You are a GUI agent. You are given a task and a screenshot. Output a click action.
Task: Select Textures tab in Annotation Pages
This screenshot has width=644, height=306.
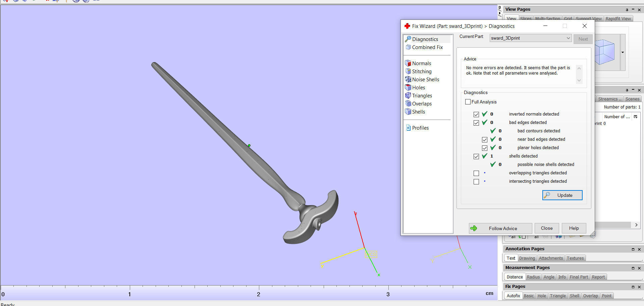[x=575, y=258]
